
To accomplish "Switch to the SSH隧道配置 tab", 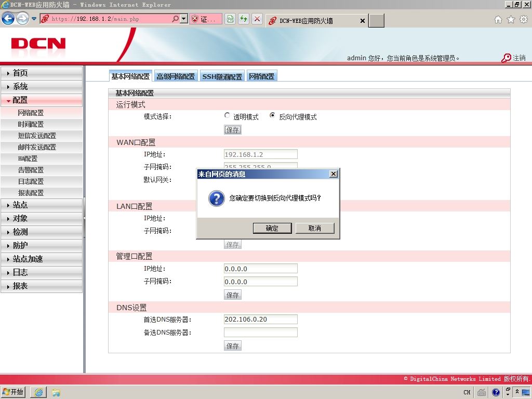I will 222,76.
